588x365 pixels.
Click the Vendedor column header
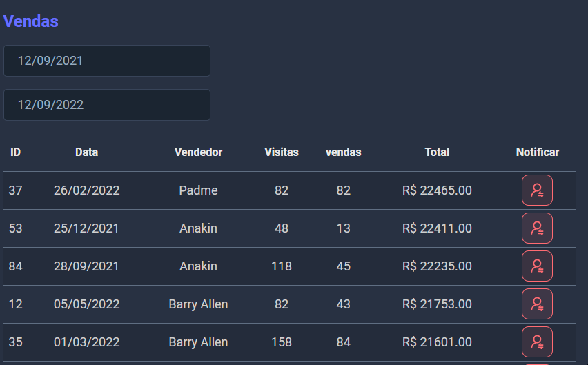tap(198, 152)
